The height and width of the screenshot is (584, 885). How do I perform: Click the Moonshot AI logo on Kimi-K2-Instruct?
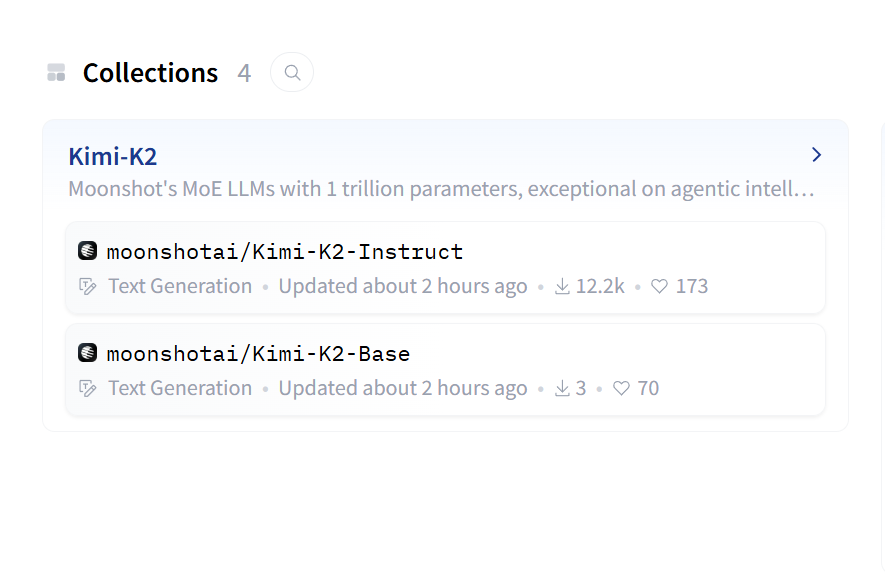pos(87,250)
